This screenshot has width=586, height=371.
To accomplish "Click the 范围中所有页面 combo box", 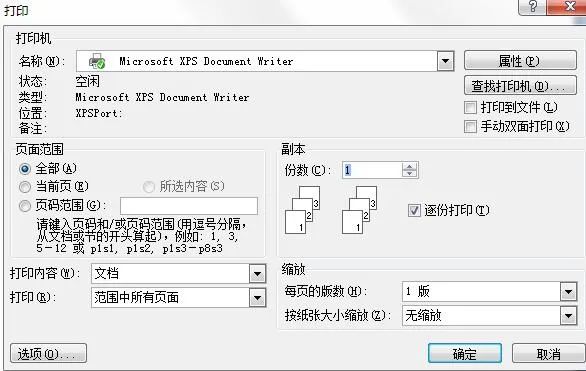I will click(x=178, y=298).
